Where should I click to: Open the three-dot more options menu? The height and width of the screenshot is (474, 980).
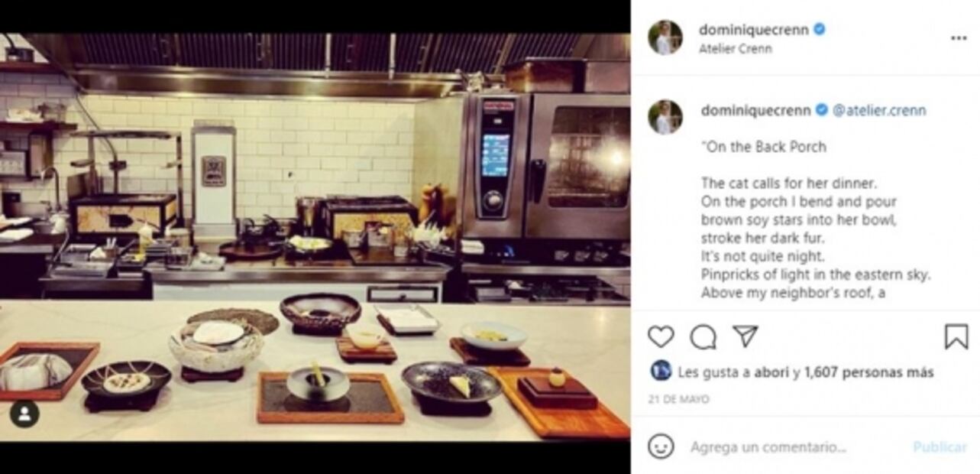(959, 38)
